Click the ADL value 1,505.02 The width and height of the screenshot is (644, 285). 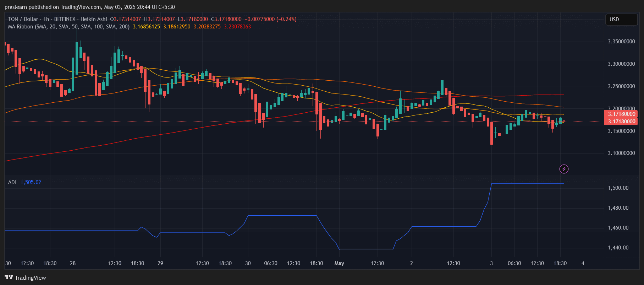[x=31, y=182]
